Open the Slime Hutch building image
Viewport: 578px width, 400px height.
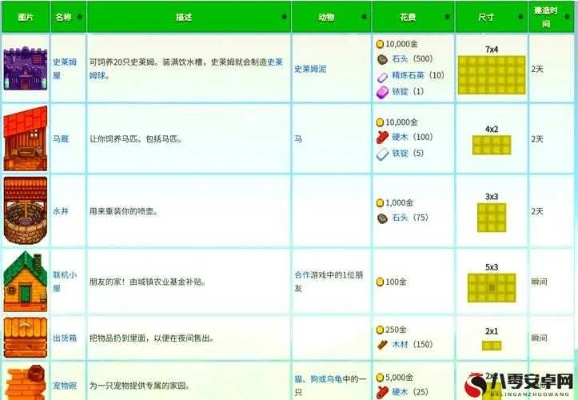pos(25,68)
